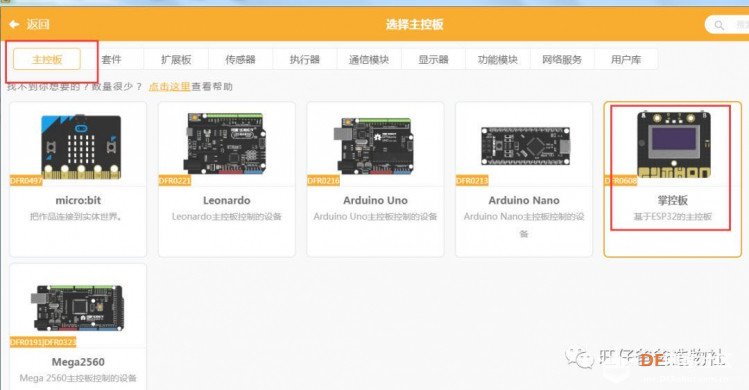Image resolution: width=749 pixels, height=390 pixels.
Task: Click the Arduino Uno title text
Action: (x=375, y=200)
